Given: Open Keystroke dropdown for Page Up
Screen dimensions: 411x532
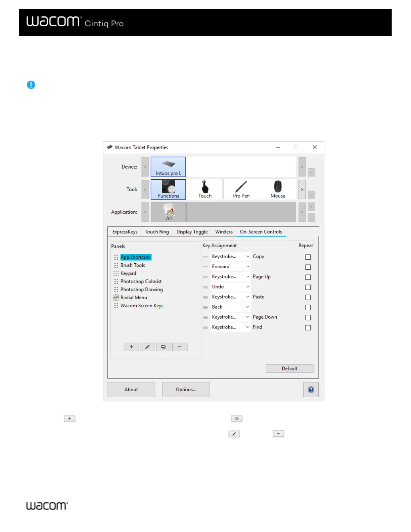Looking at the screenshot, I should [x=231, y=277].
